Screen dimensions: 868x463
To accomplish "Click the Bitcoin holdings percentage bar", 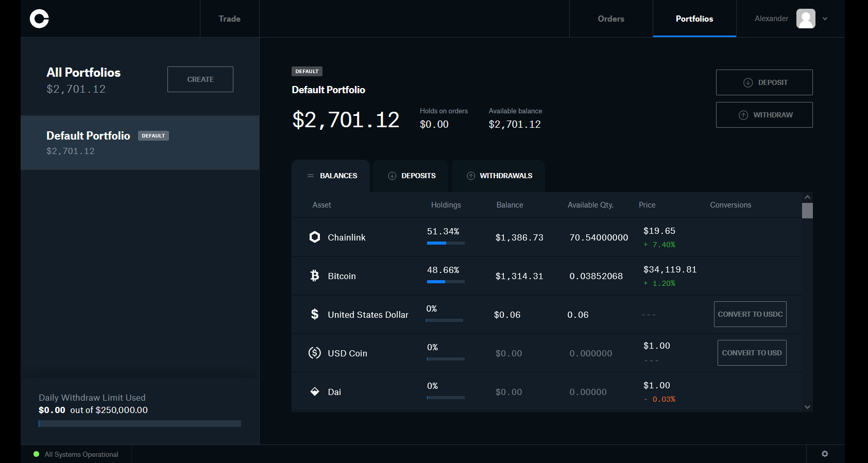I will click(x=446, y=282).
